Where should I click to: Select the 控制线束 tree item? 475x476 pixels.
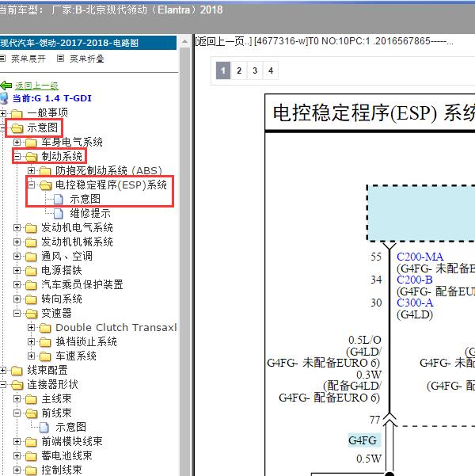[62, 470]
